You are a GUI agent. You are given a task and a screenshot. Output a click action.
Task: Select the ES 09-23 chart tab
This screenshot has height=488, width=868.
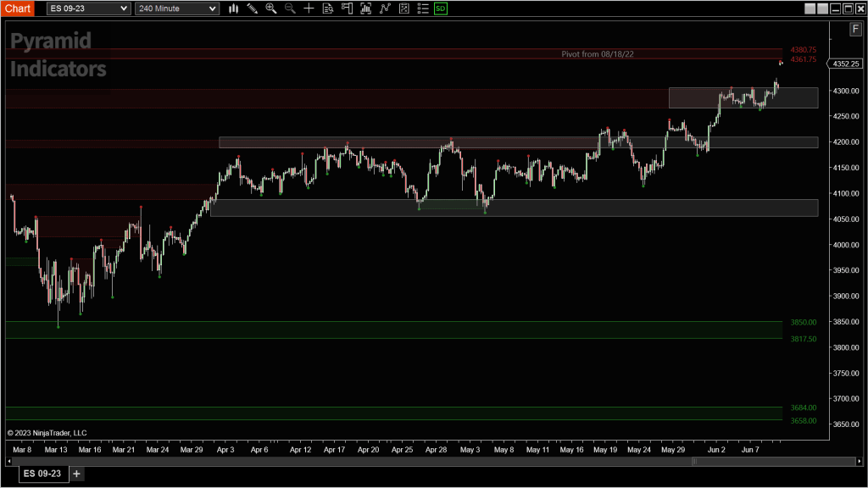tap(42, 474)
